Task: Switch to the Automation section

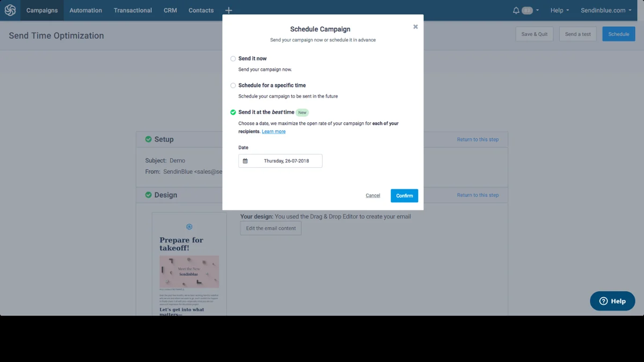Action: pos(85,10)
